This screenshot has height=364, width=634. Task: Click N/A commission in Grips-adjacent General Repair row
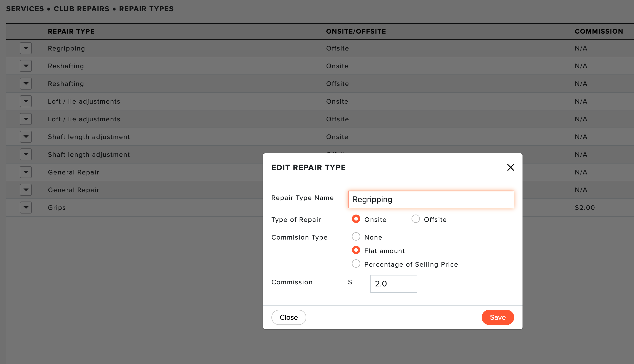[581, 190]
